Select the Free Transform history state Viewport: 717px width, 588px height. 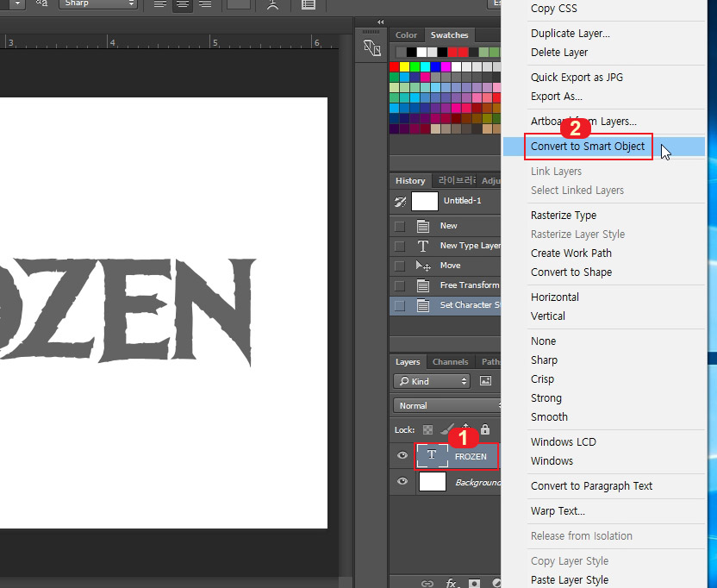point(445,285)
